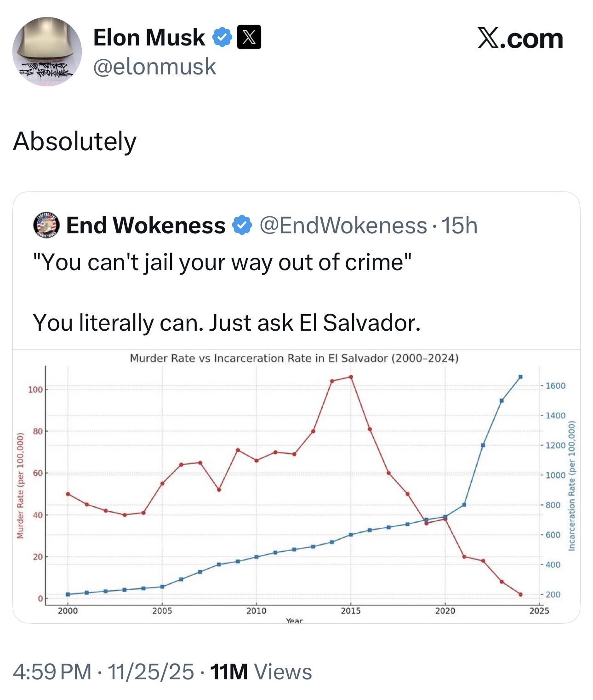The image size is (593, 700).
Task: Click the blue verified badge beside Elon Musk
Action: [x=222, y=37]
